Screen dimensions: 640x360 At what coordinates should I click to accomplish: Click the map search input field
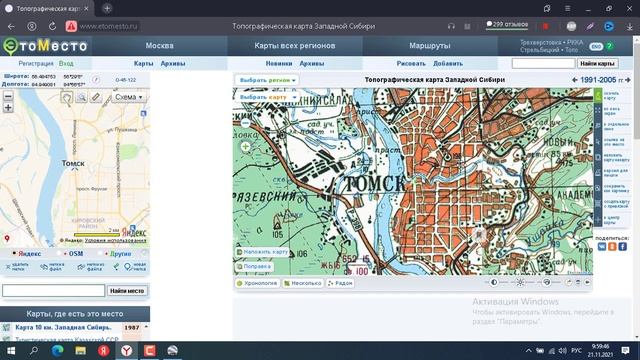[543, 63]
